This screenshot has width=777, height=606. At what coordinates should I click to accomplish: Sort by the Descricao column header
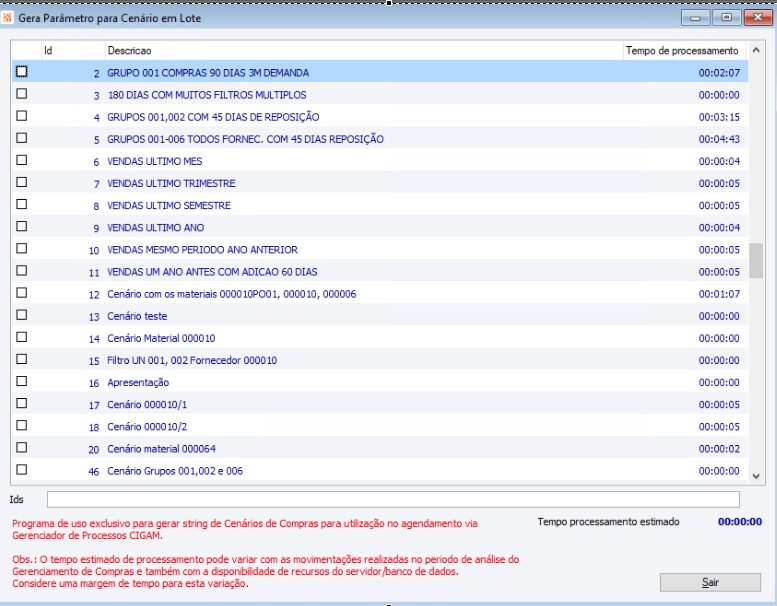[364, 51]
